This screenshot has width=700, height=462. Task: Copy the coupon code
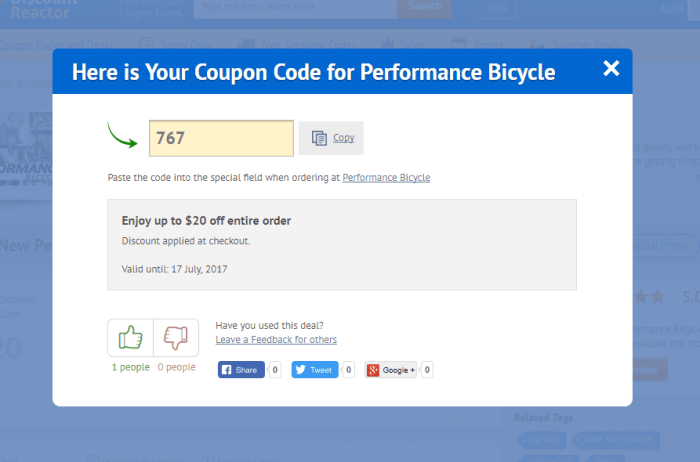[x=332, y=138]
